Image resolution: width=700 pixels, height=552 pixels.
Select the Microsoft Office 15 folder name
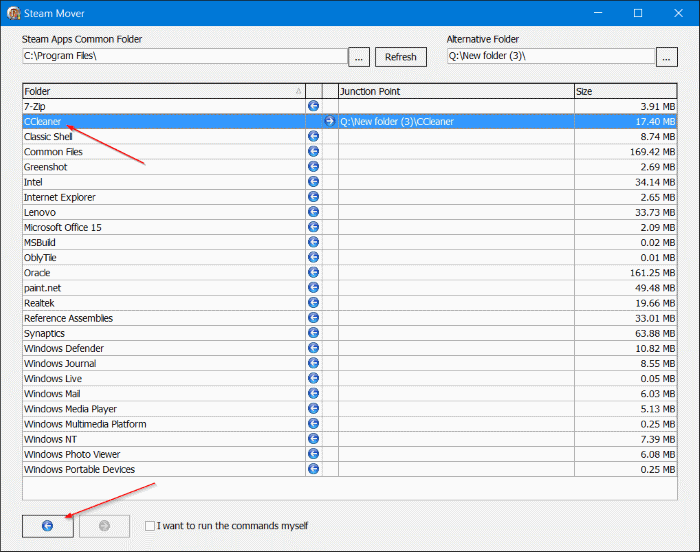[x=62, y=227]
